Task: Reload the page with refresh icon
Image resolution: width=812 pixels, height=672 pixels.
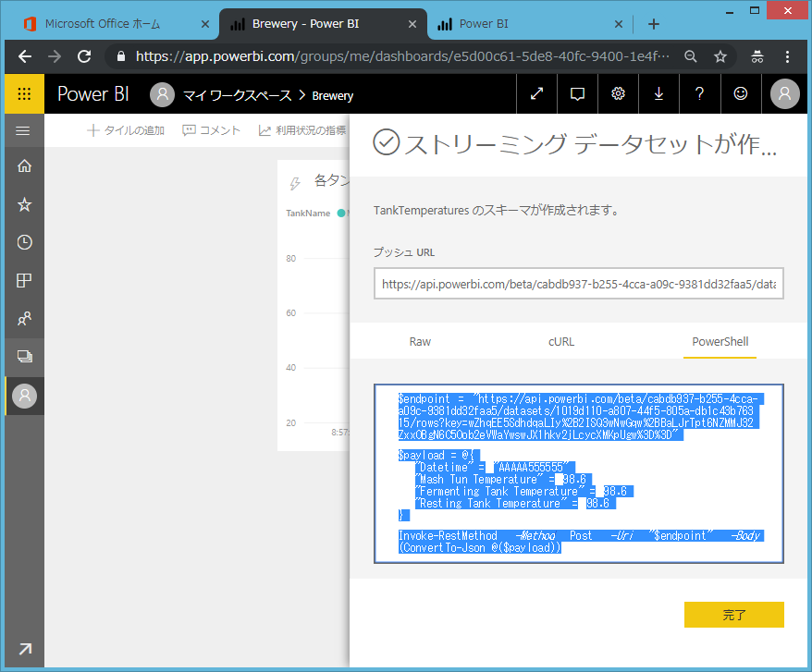Action: (x=84, y=56)
